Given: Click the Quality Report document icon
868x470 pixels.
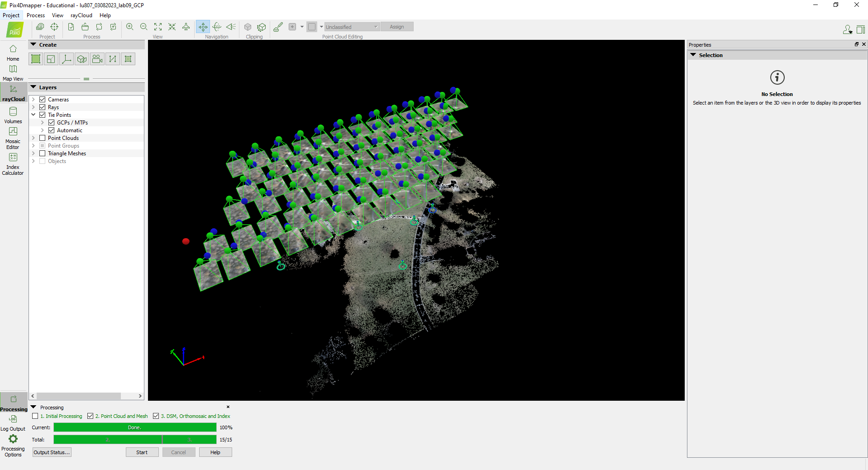Looking at the screenshot, I should [71, 27].
